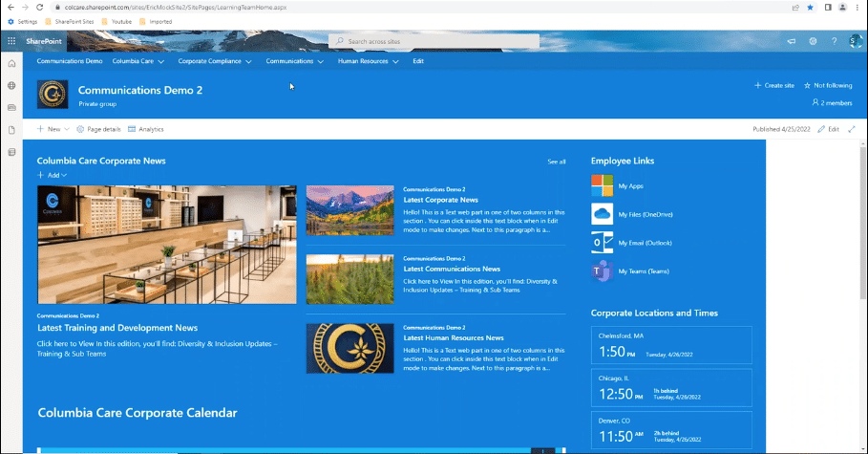This screenshot has width=868, height=454.
Task: Open the Outlook email icon
Action: pos(602,242)
